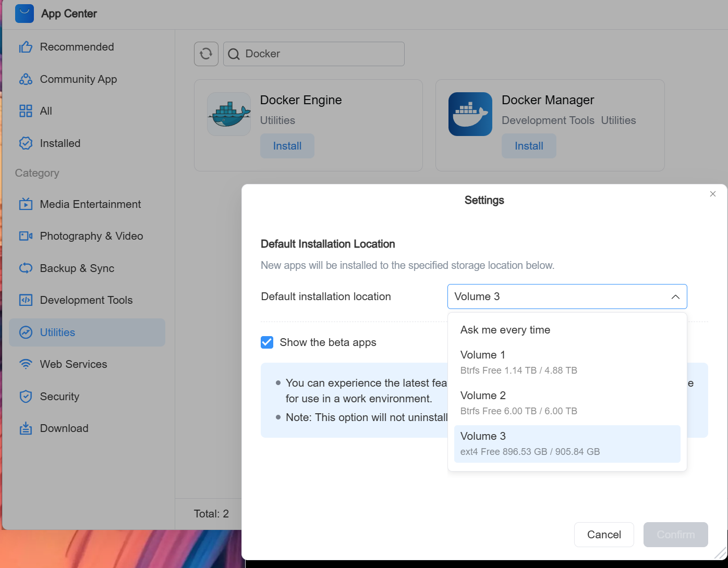Click the Docker search input field
The image size is (728, 568).
click(x=314, y=54)
